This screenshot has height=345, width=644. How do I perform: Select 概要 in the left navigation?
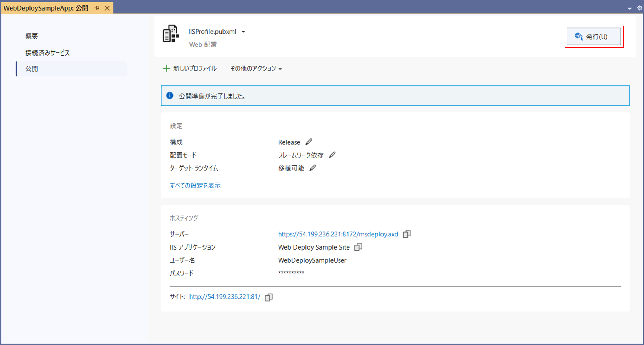coord(32,36)
